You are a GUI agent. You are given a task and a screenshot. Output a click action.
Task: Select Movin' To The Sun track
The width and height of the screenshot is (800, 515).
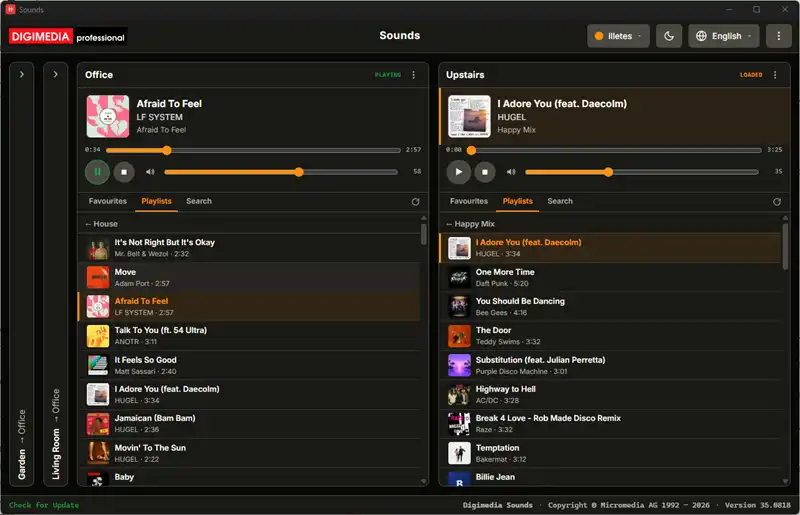pyautogui.click(x=249, y=453)
